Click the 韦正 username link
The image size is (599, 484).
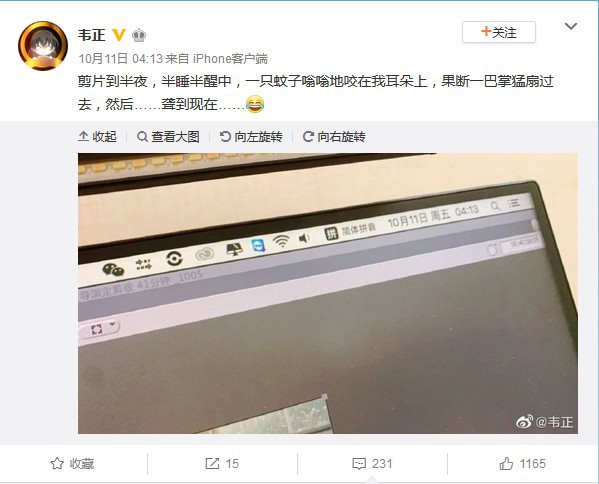tap(92, 35)
